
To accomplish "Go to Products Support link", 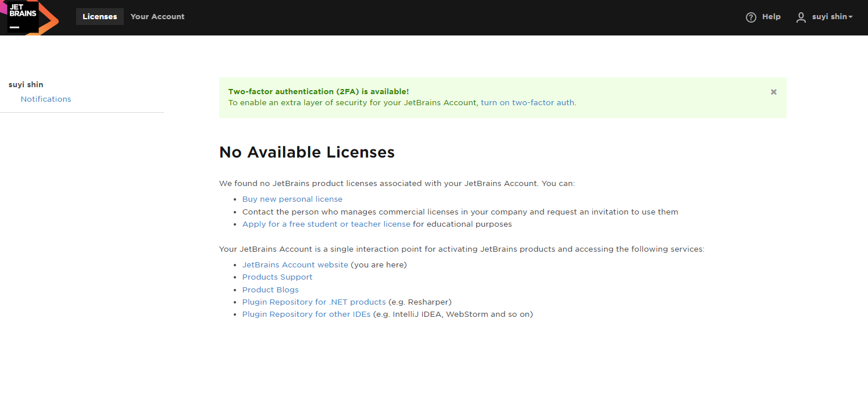I will click(x=277, y=277).
